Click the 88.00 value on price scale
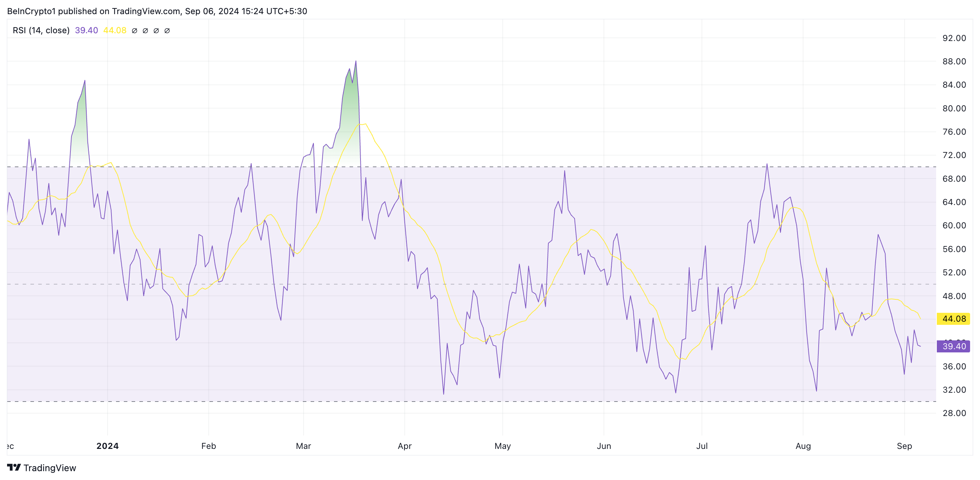This screenshot has width=980, height=480. pos(954,62)
